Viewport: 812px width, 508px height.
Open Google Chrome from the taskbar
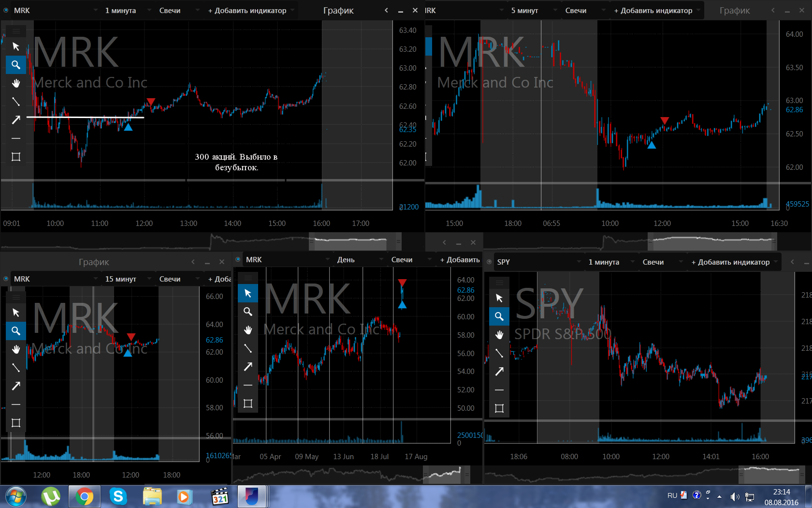84,496
